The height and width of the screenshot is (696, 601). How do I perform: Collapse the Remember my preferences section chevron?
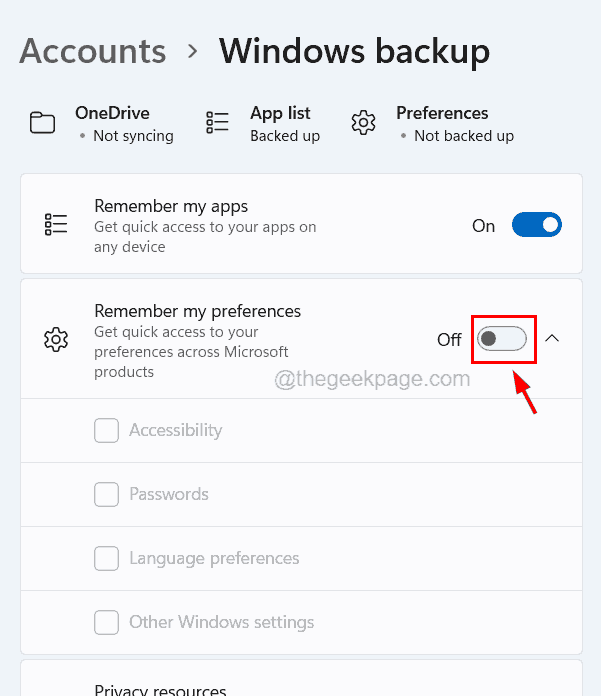(552, 339)
